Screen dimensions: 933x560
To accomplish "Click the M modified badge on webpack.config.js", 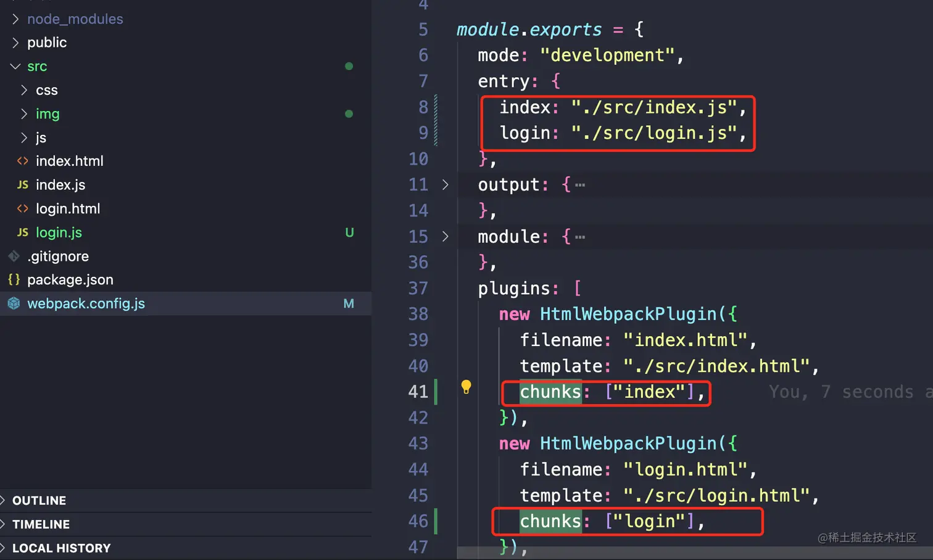I will click(349, 303).
